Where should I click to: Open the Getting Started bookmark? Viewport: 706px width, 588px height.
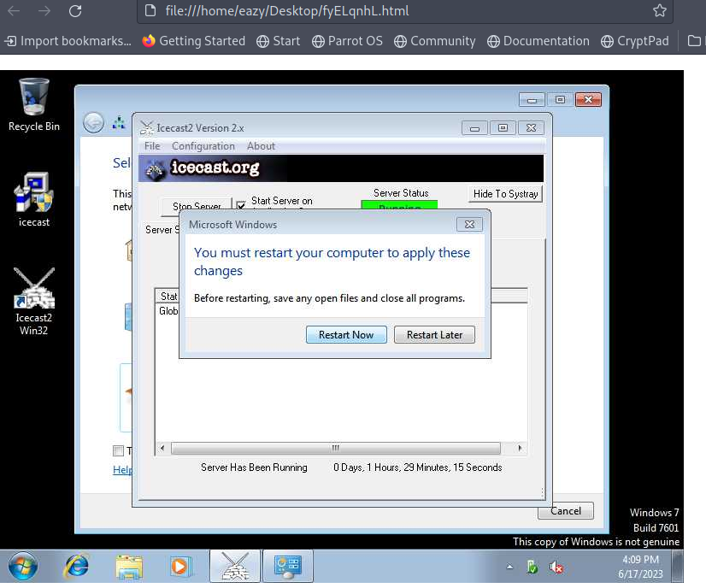(x=194, y=41)
